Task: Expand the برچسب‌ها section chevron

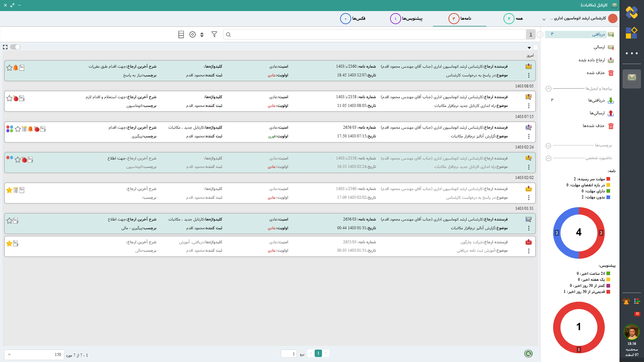Action: [x=548, y=146]
